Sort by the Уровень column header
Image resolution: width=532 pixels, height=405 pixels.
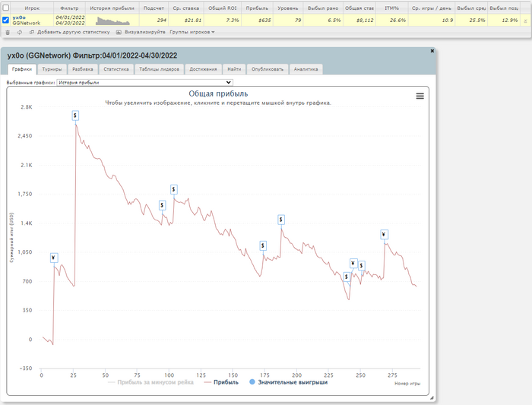click(x=288, y=8)
